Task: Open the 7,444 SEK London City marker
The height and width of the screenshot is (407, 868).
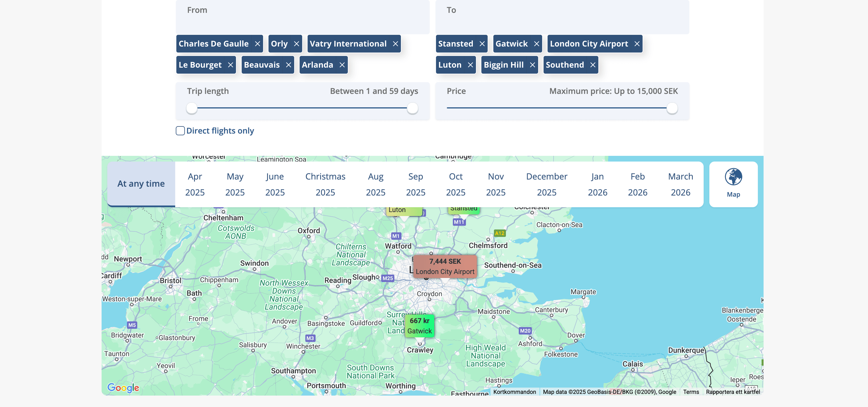Action: point(445,266)
